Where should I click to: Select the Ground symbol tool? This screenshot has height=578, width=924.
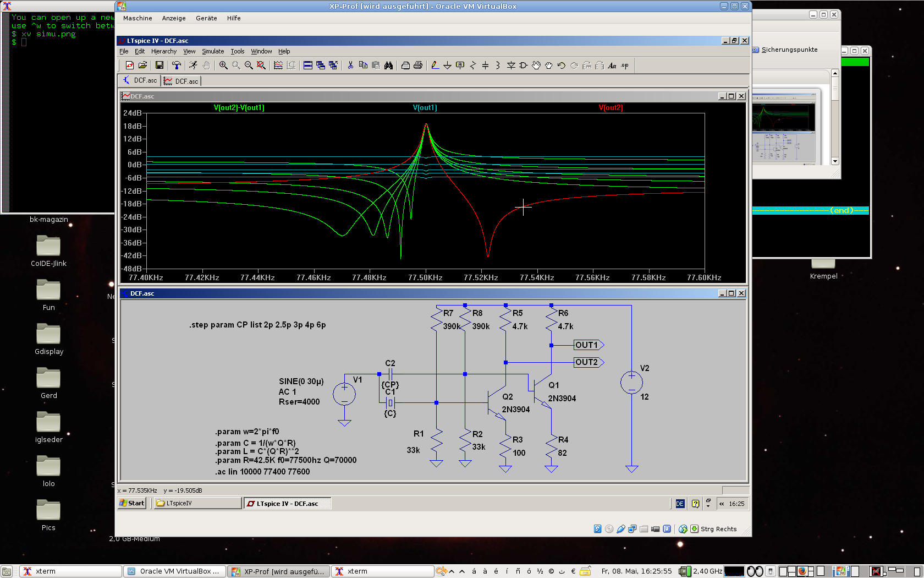point(447,66)
